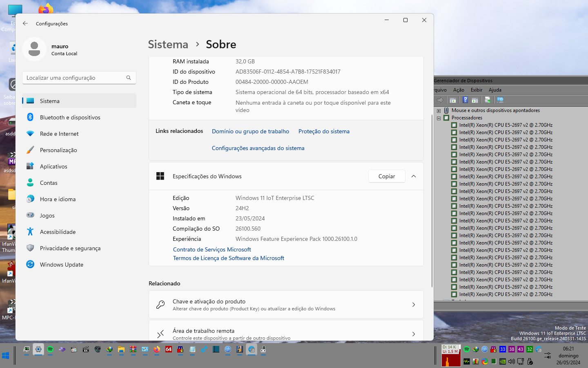
Task: Click the Settings gear taskbar icon
Action: coord(38,349)
